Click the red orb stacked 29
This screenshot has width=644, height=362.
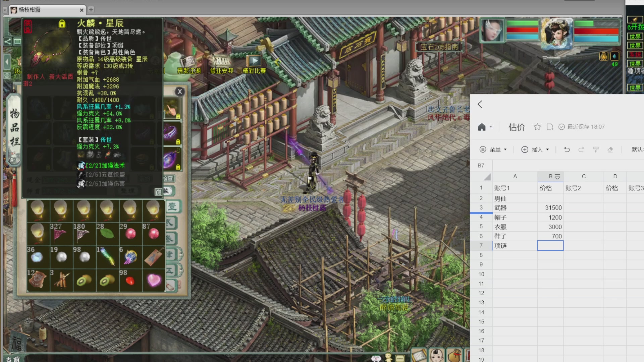130,234
